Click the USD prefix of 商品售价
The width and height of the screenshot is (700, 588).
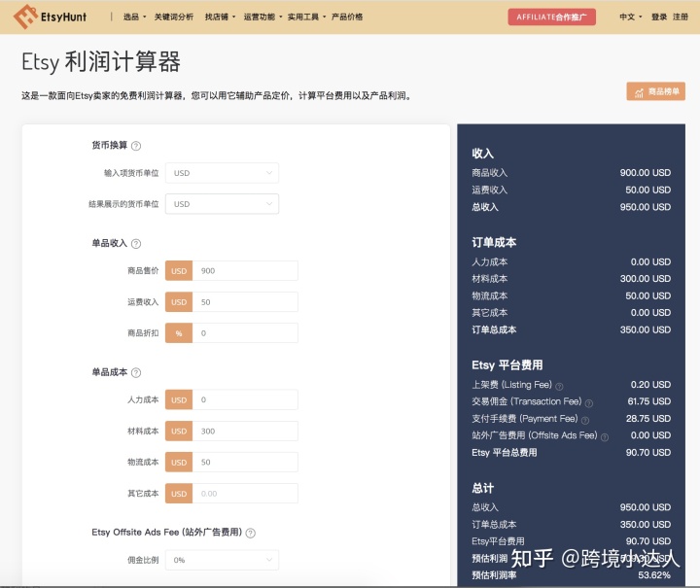[x=179, y=271]
